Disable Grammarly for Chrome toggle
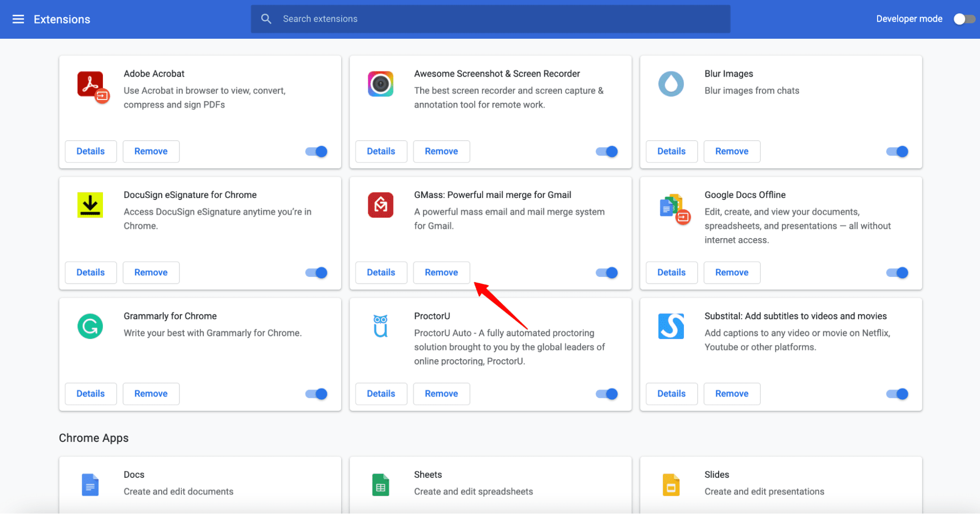 point(316,394)
